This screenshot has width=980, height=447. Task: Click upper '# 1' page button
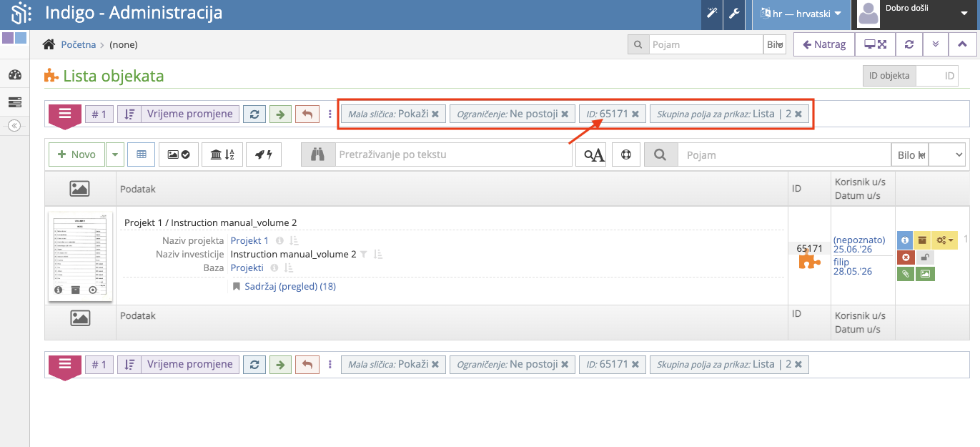pos(100,114)
